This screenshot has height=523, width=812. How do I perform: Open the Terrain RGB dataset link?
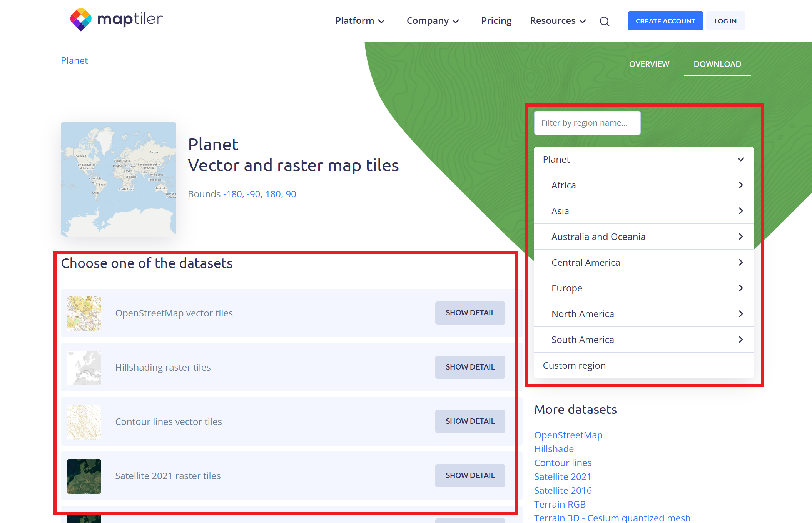(x=560, y=504)
